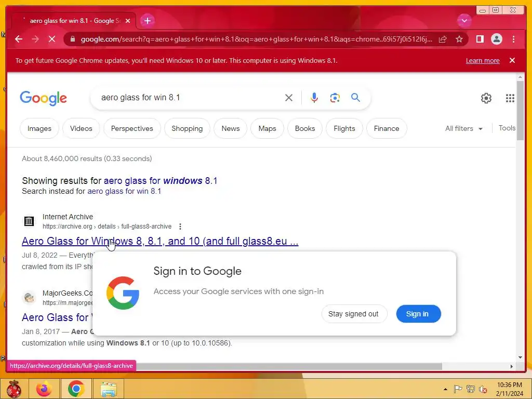Screen dimensions: 532x399
Task: Expand the All filters dropdown
Action: [464, 129]
